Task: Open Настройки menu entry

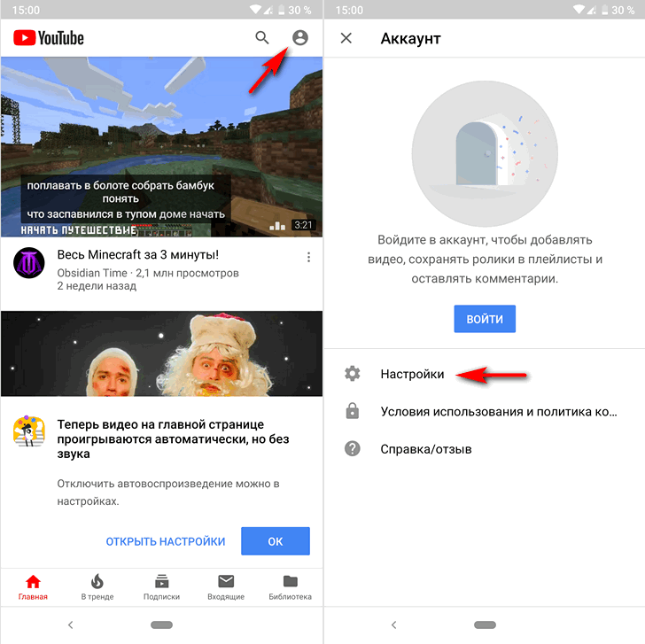Action: 485,374
